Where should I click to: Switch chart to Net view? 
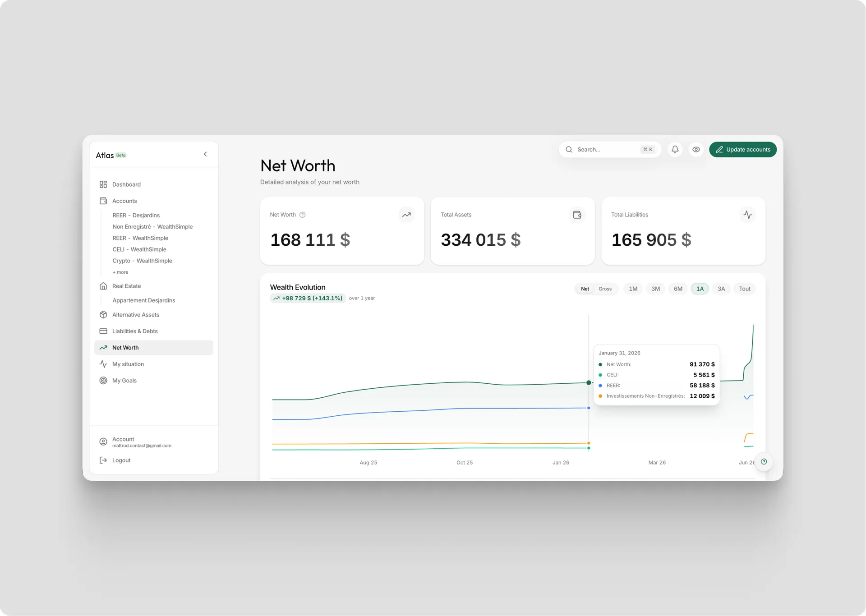[585, 289]
